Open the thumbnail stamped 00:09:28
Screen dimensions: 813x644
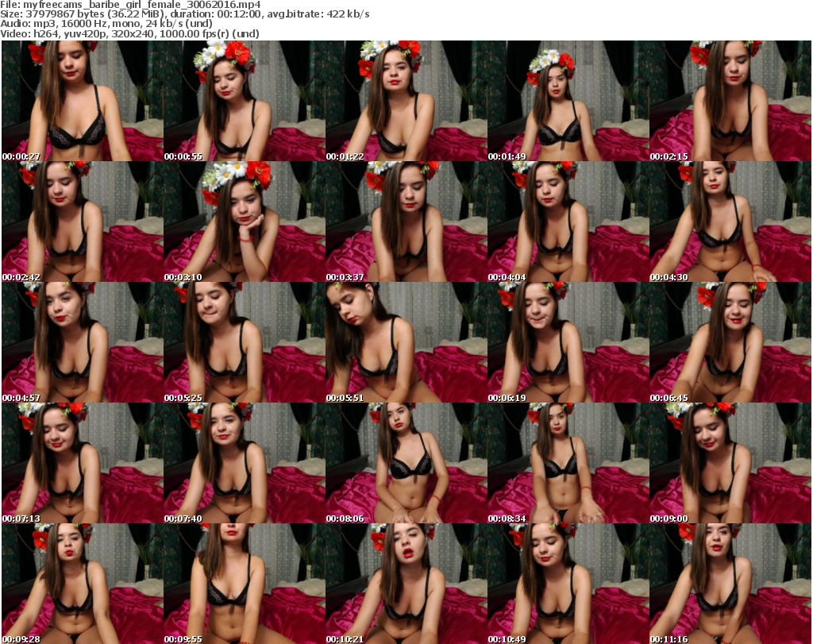pos(83,584)
